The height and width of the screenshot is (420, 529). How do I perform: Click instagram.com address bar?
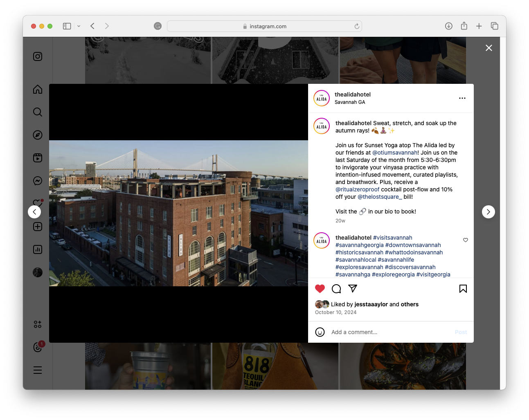[264, 26]
